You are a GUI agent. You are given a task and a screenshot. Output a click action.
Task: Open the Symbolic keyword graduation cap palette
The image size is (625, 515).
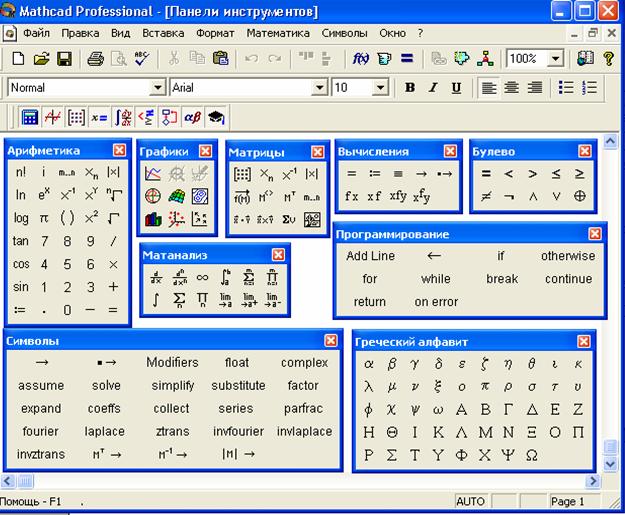coord(216,117)
